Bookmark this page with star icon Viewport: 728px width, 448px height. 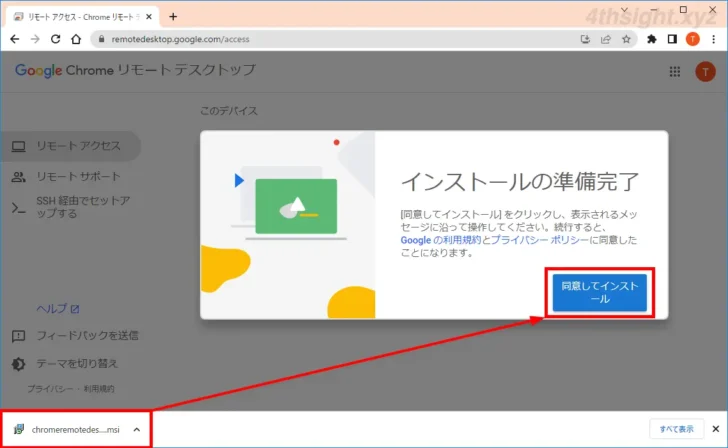click(626, 39)
